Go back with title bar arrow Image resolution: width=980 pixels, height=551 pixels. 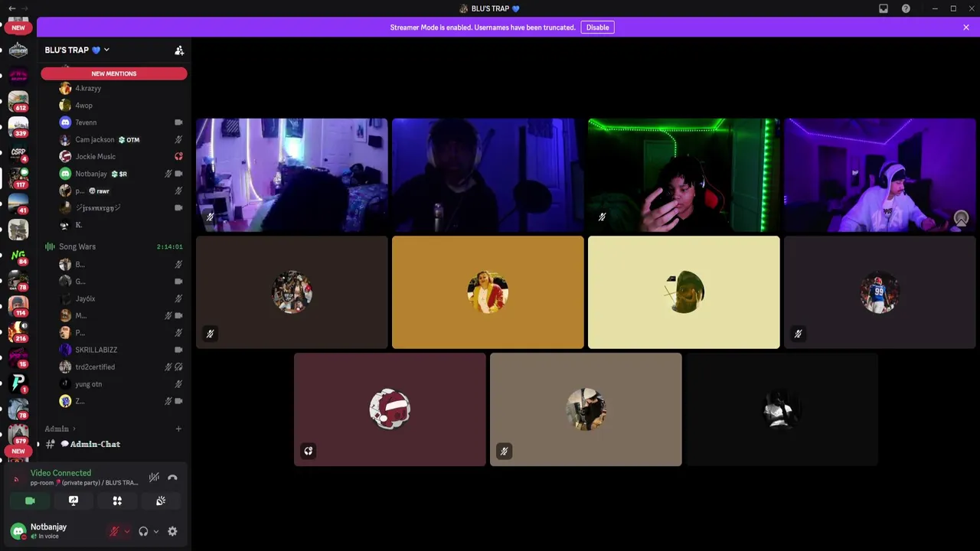pyautogui.click(x=12, y=8)
